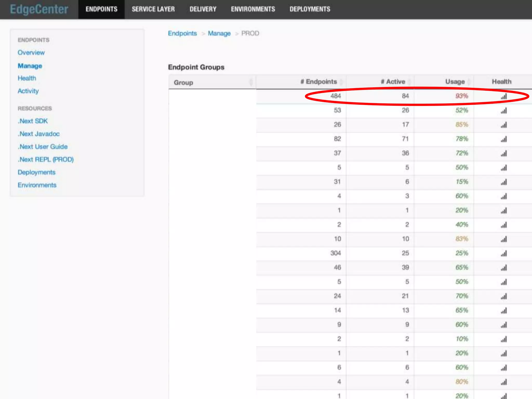Open the Delivery navigation tab
The image size is (532, 399).
(x=203, y=9)
